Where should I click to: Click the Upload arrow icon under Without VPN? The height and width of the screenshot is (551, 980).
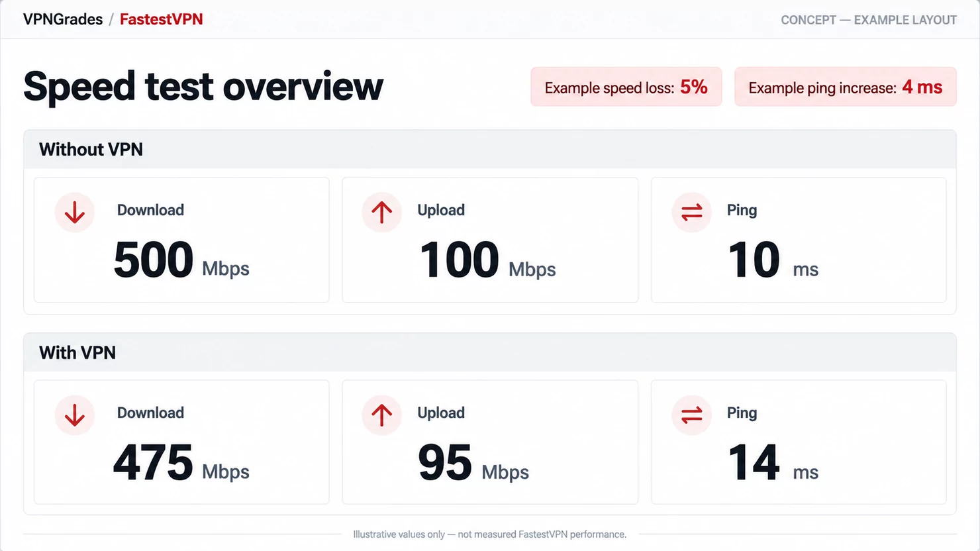(x=382, y=213)
